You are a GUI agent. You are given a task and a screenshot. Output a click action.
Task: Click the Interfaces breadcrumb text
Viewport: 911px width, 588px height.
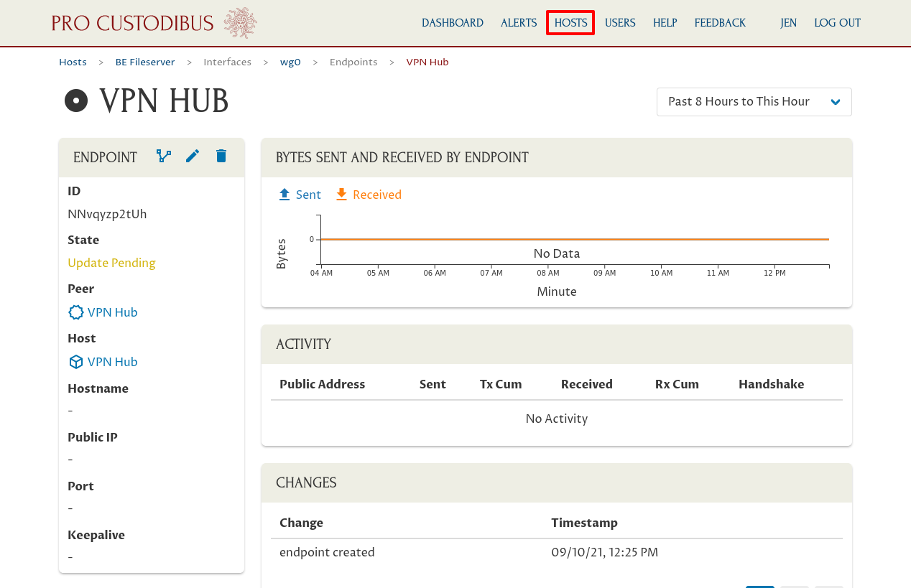point(228,62)
